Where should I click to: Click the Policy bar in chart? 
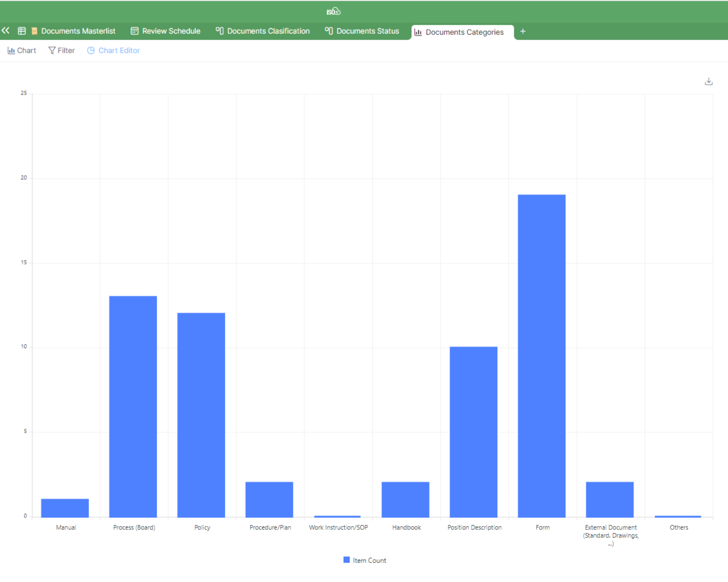(x=201, y=415)
